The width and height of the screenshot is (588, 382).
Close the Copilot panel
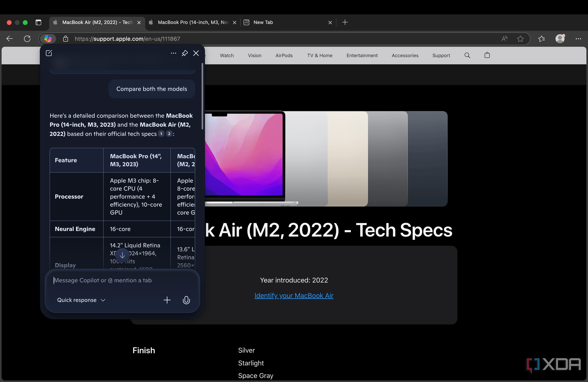click(x=196, y=53)
